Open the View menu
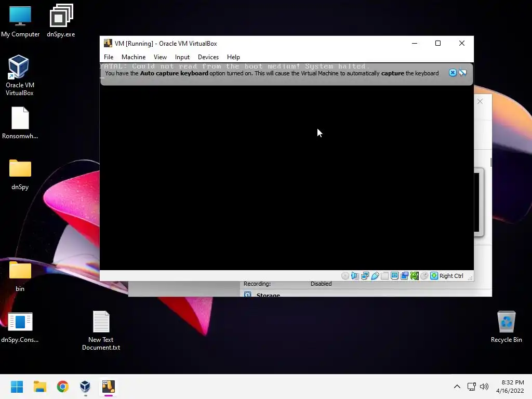Screen dimensions: 532x399 click(x=160, y=57)
